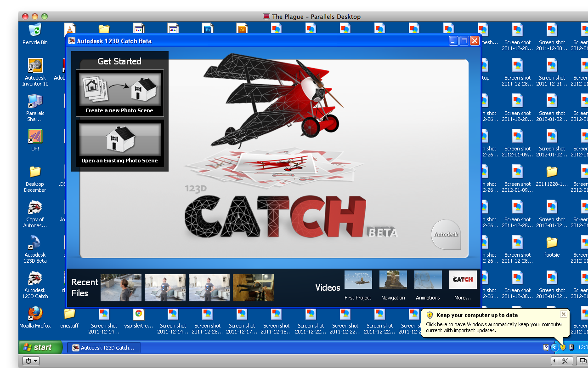Play the First Project video
Viewport: 588px width, 368px height.
(x=358, y=280)
